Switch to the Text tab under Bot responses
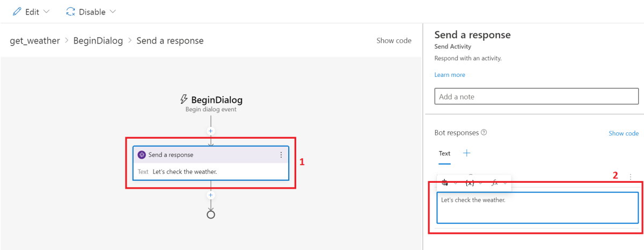Image resolution: width=644 pixels, height=250 pixels. pyautogui.click(x=444, y=153)
